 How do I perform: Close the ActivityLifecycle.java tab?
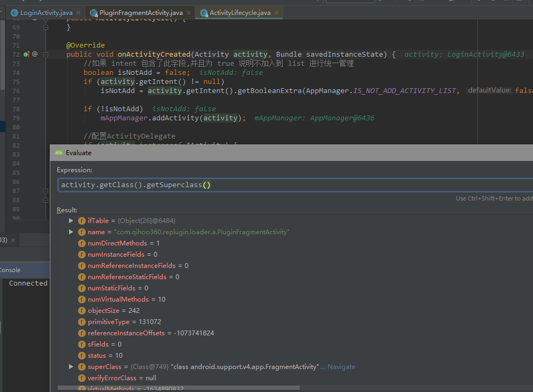[x=276, y=13]
